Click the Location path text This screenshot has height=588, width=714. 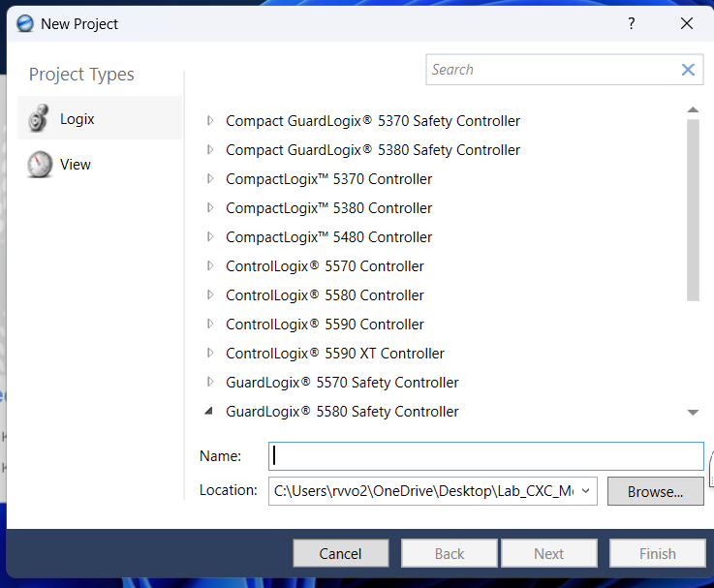click(423, 491)
